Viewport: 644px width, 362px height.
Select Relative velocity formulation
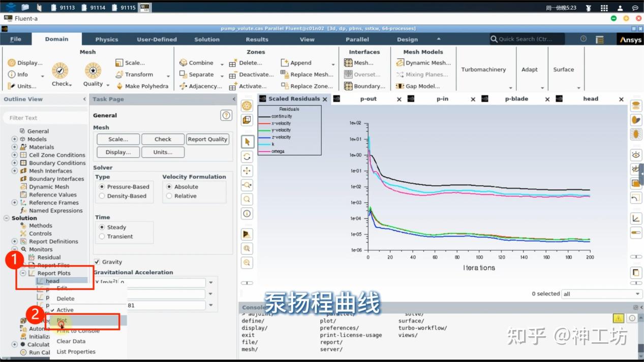click(x=169, y=196)
